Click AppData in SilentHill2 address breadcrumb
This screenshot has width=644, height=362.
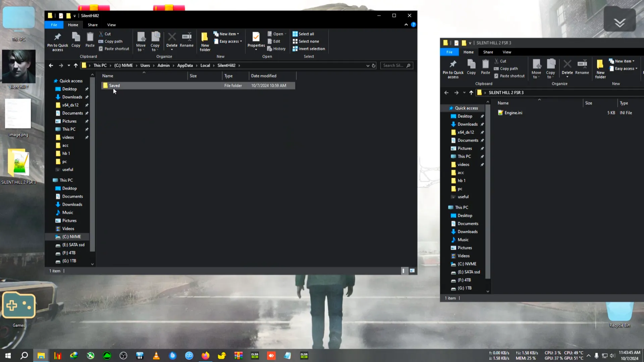coord(185,65)
